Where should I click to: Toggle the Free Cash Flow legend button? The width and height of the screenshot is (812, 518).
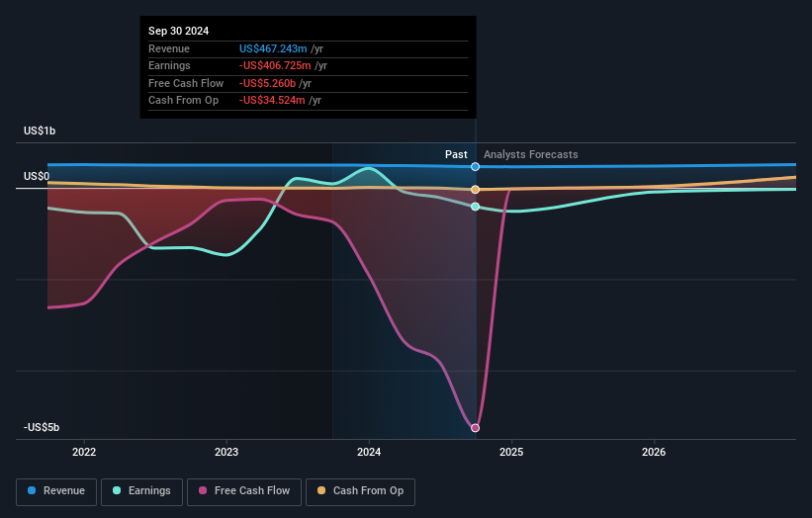(244, 491)
